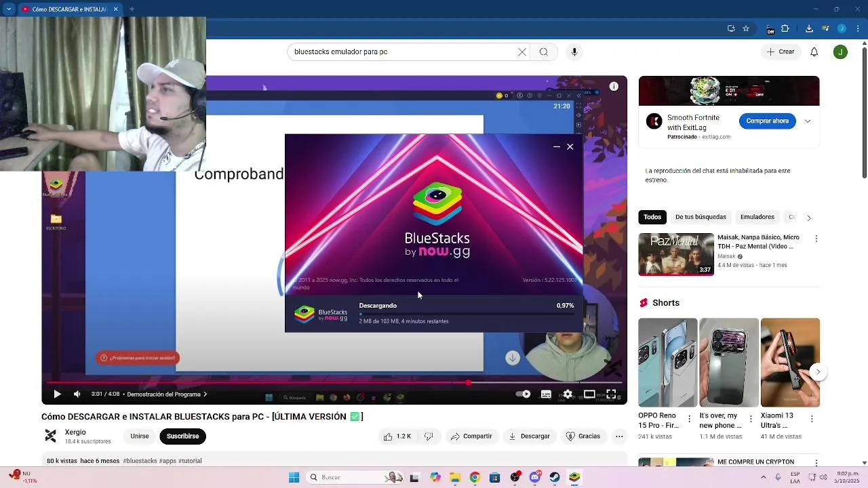The image size is (868, 488).
Task: Mute the video volume speaker icon
Action: tap(77, 394)
